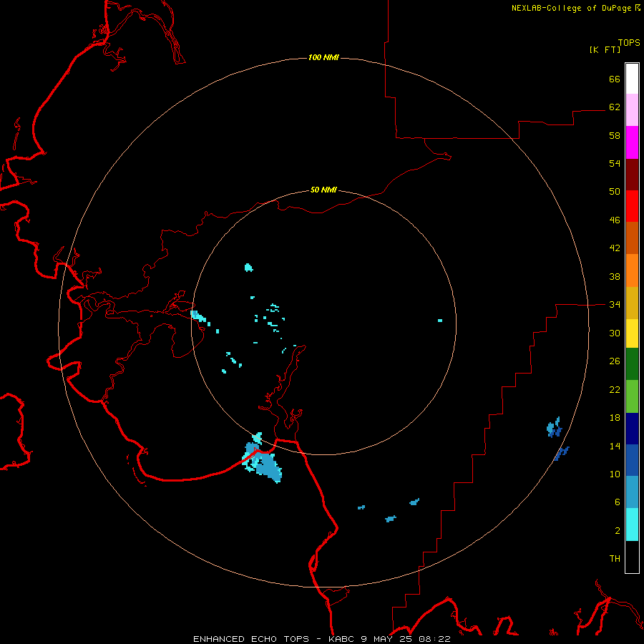644x644 pixels.
Task: Click the dark red legend swatch
Action: (x=632, y=175)
